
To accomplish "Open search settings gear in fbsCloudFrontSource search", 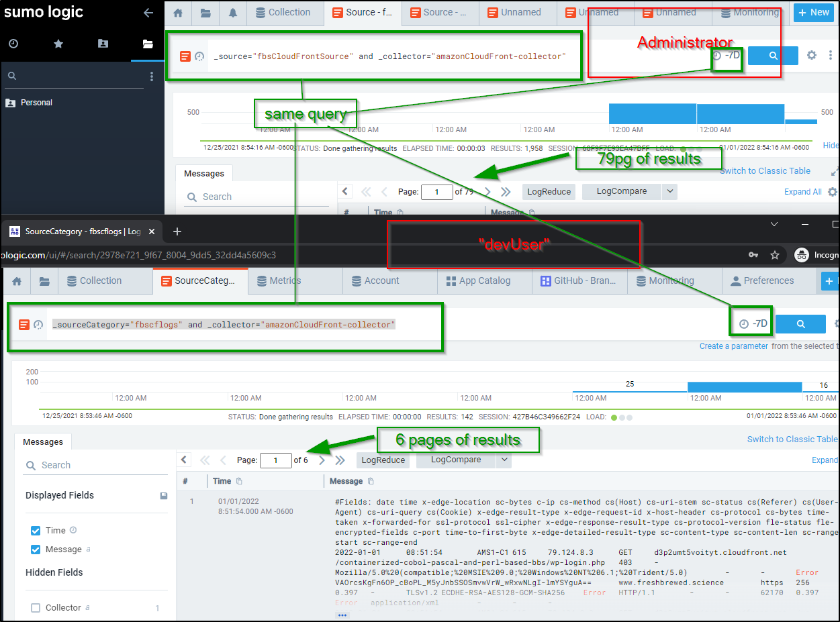I will pyautogui.click(x=811, y=56).
